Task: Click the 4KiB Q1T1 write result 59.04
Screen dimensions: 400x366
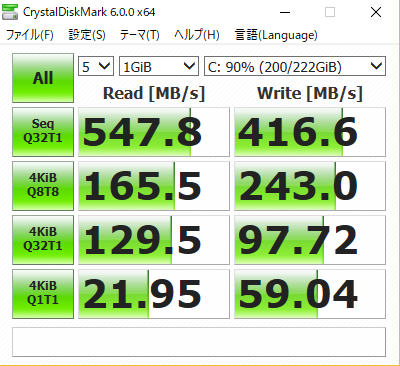Action: pyautogui.click(x=310, y=294)
